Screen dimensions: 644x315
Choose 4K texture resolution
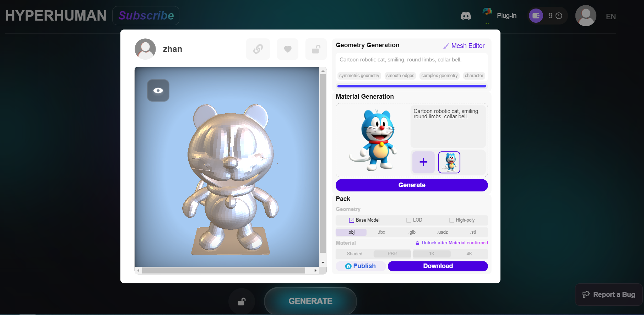[x=469, y=254]
